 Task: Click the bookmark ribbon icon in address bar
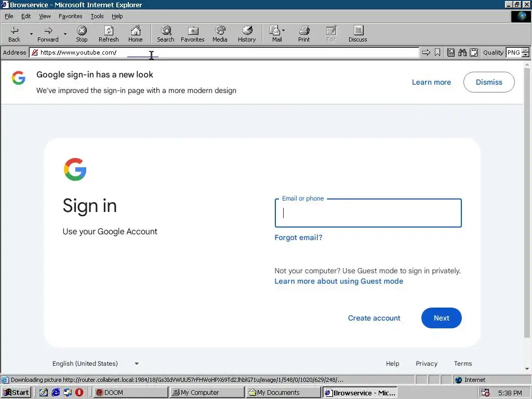coord(437,52)
